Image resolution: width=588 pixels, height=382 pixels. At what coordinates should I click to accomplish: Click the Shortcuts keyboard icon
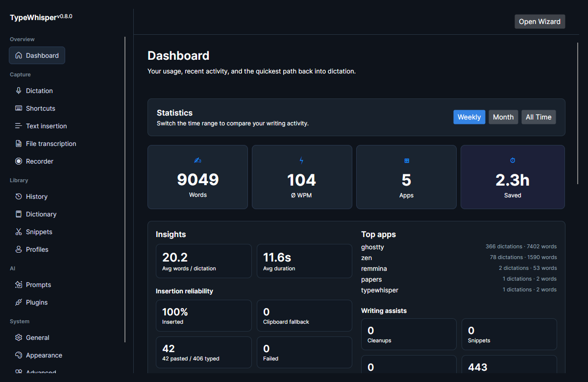click(x=19, y=108)
